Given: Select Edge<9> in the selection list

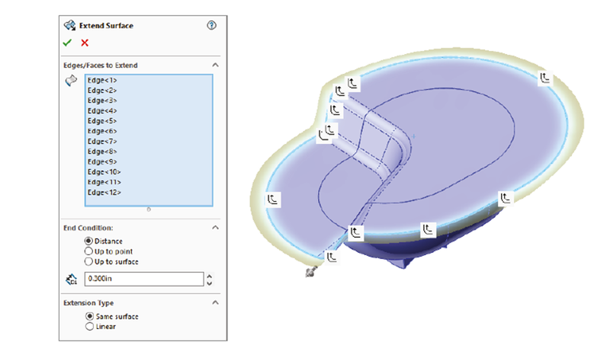Looking at the screenshot, I should (102, 161).
